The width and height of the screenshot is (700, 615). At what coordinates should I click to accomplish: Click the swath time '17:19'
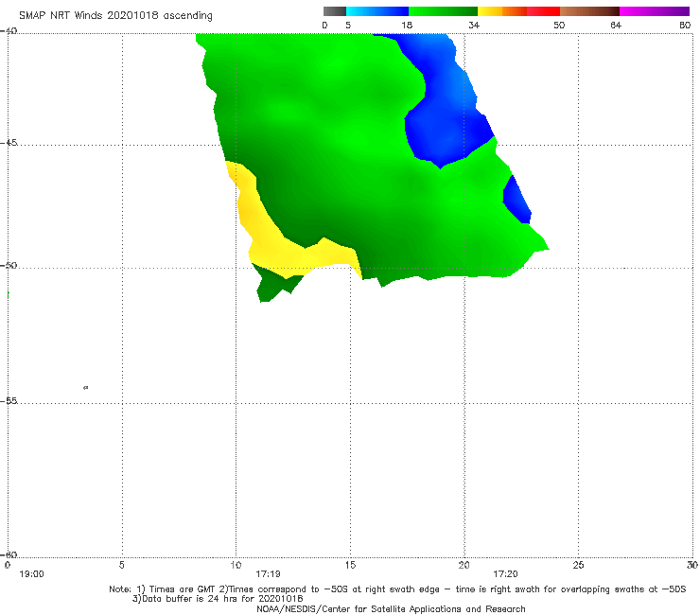point(268,574)
